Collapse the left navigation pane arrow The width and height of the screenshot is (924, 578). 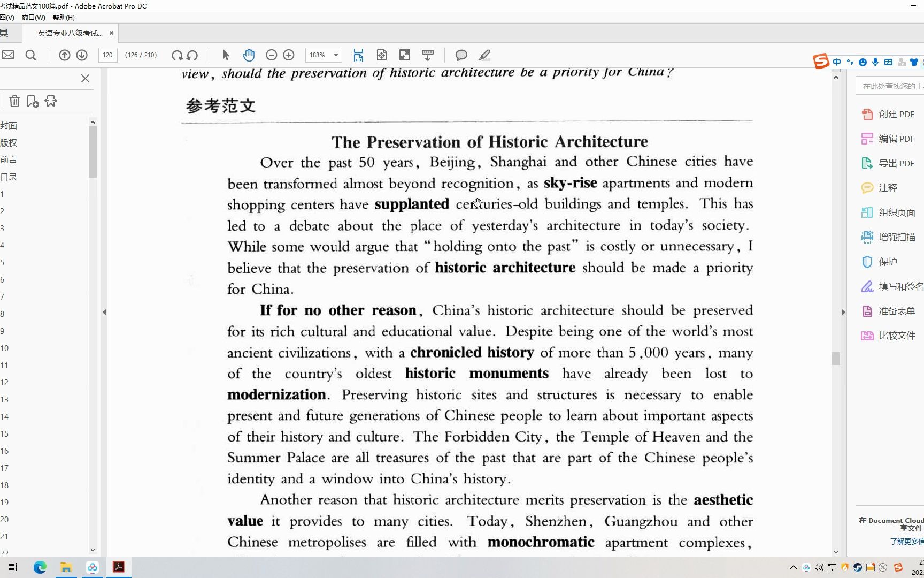104,312
